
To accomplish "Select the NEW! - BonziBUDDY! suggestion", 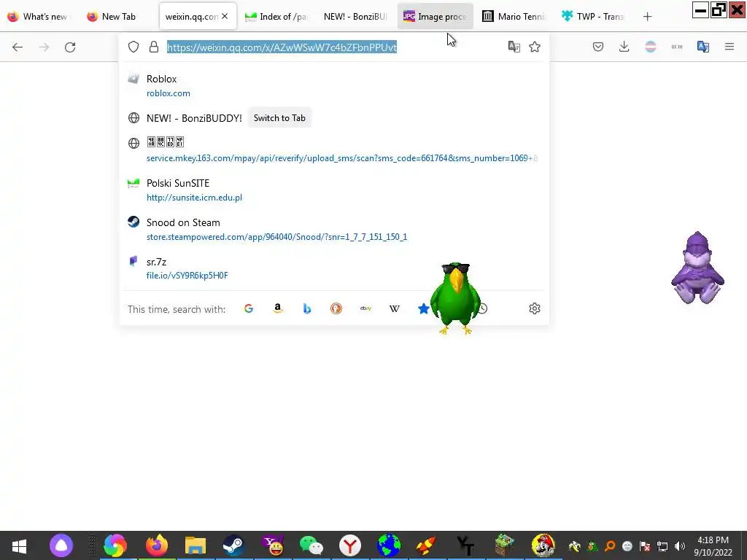I will click(194, 118).
